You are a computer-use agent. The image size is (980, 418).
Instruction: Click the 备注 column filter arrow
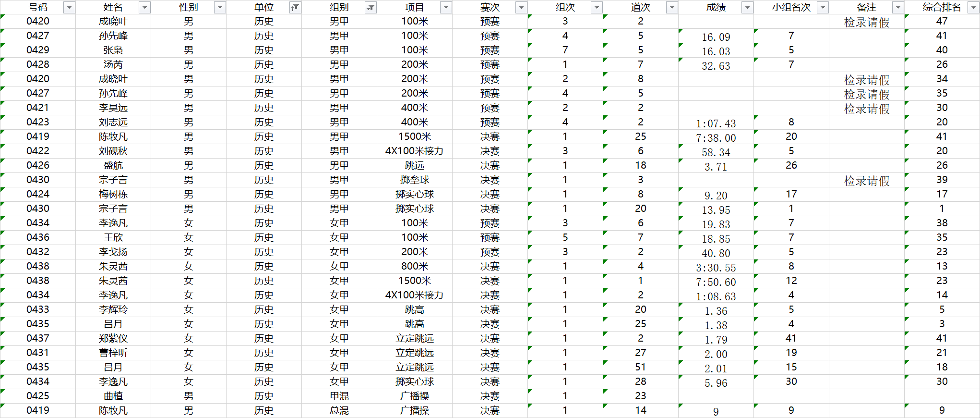(898, 7)
